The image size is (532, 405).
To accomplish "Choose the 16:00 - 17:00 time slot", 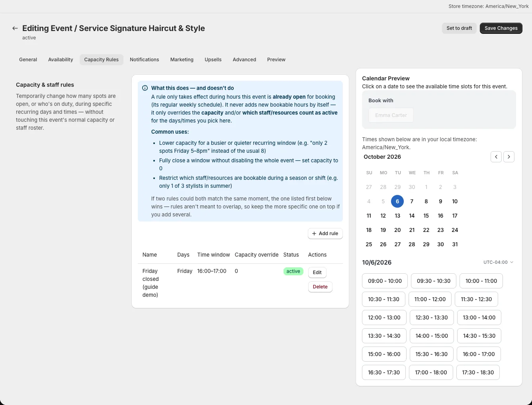I will pyautogui.click(x=479, y=354).
